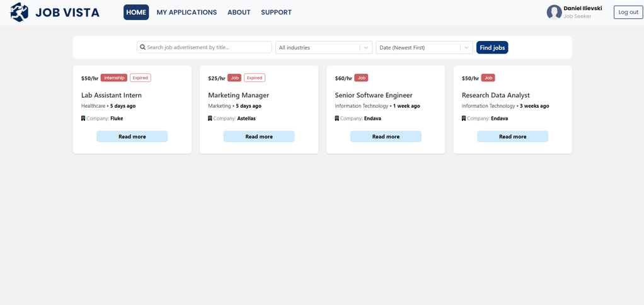Click the user profile avatar icon
This screenshot has width=644, height=305.
tap(554, 12)
